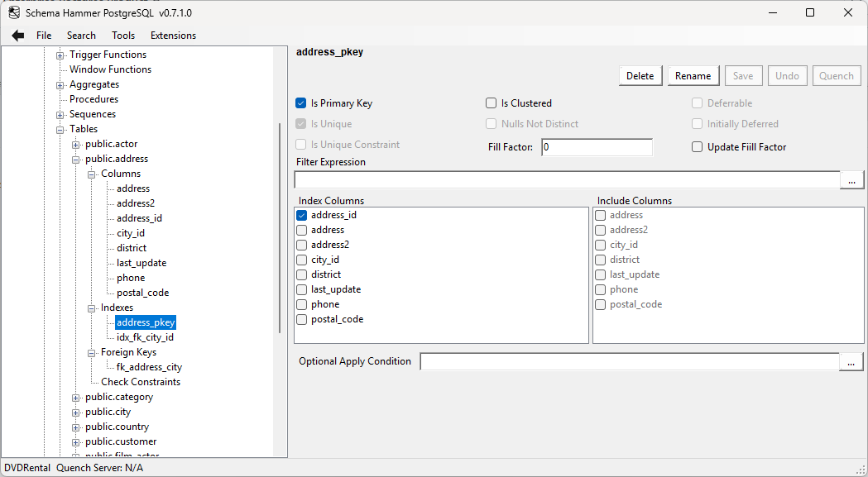Collapse the Tables node
Viewport: 868px width, 477px height.
click(x=59, y=128)
